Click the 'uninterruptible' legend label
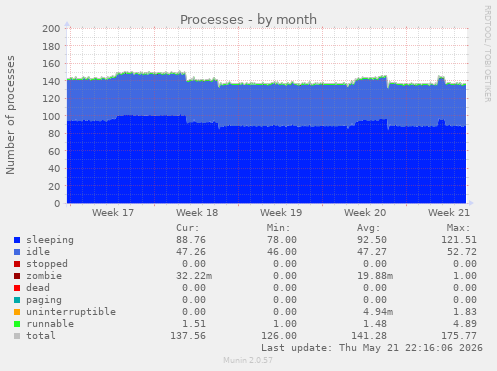Image resolution: width=497 pixels, height=371 pixels. coord(71,312)
